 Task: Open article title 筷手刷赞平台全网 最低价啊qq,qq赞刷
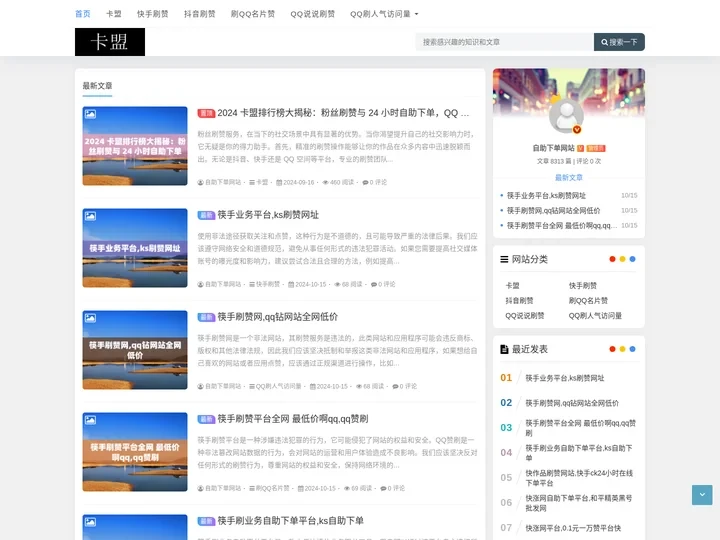tap(292, 419)
